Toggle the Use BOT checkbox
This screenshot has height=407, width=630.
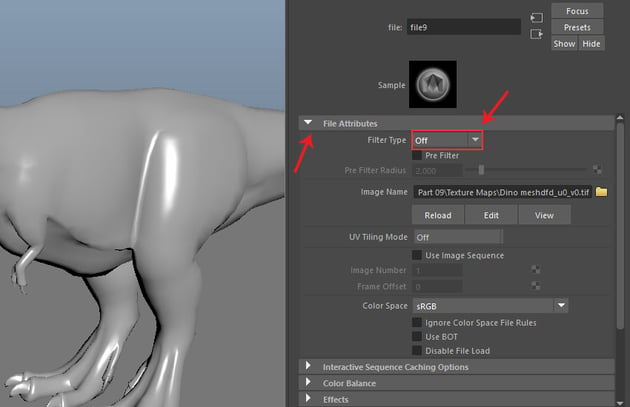(x=417, y=336)
